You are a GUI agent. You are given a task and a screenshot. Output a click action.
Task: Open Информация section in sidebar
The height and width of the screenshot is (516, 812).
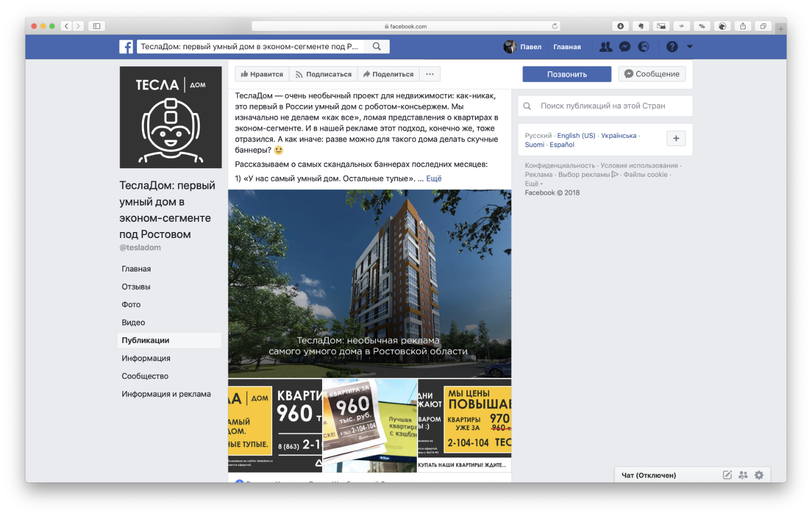coord(146,358)
